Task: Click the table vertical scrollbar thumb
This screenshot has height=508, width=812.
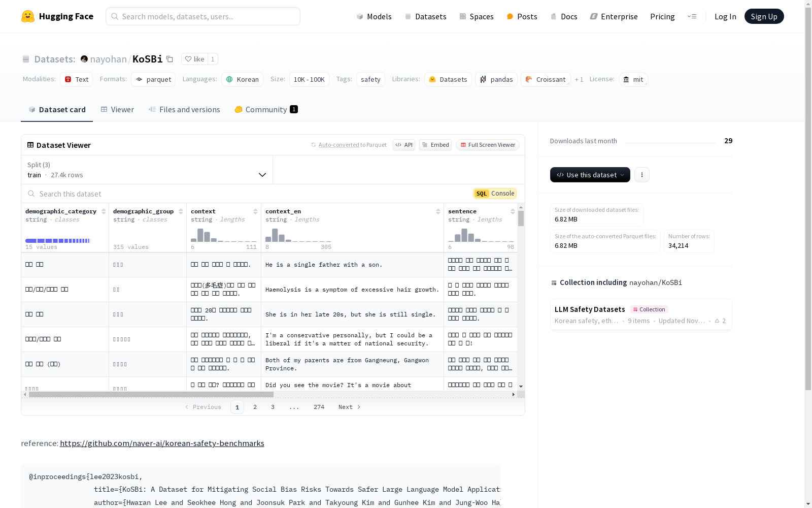Action: (x=521, y=218)
